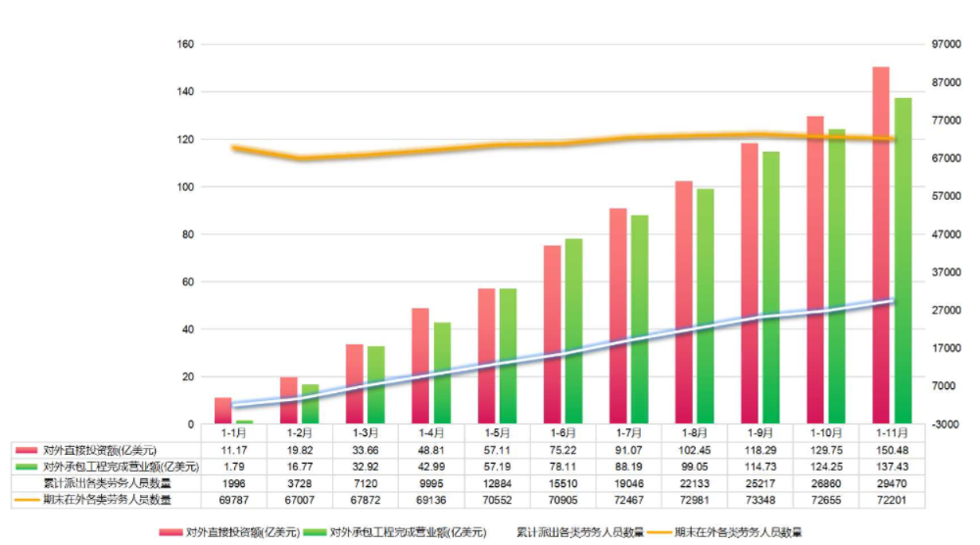Click the orange line marker in bottom legend
This screenshot has height=545, width=980.
pos(658,532)
